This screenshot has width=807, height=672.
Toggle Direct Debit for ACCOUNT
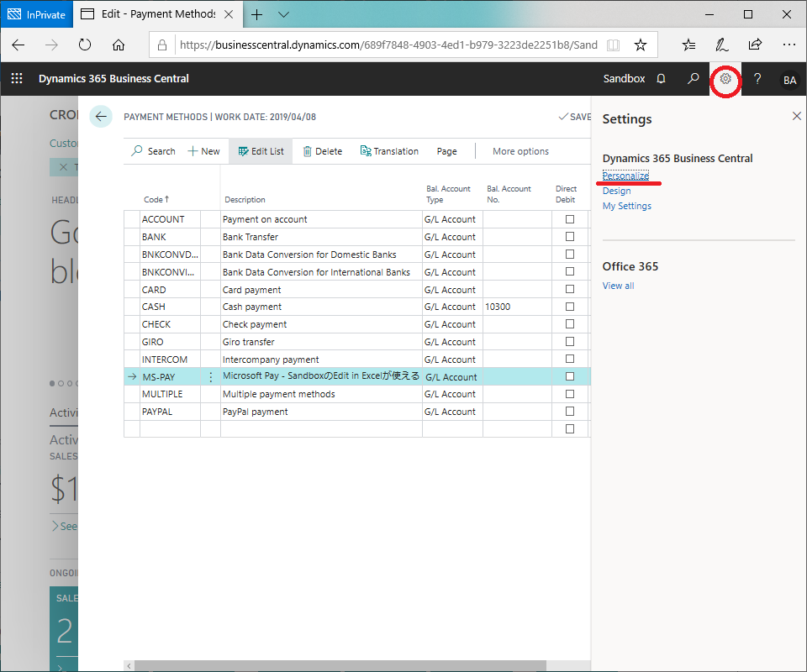pyautogui.click(x=570, y=219)
